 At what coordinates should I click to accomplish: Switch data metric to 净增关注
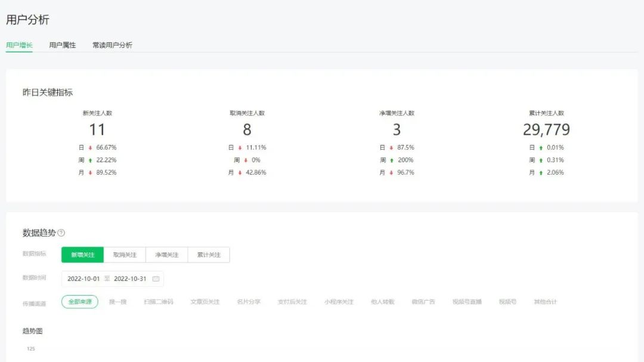tap(167, 255)
